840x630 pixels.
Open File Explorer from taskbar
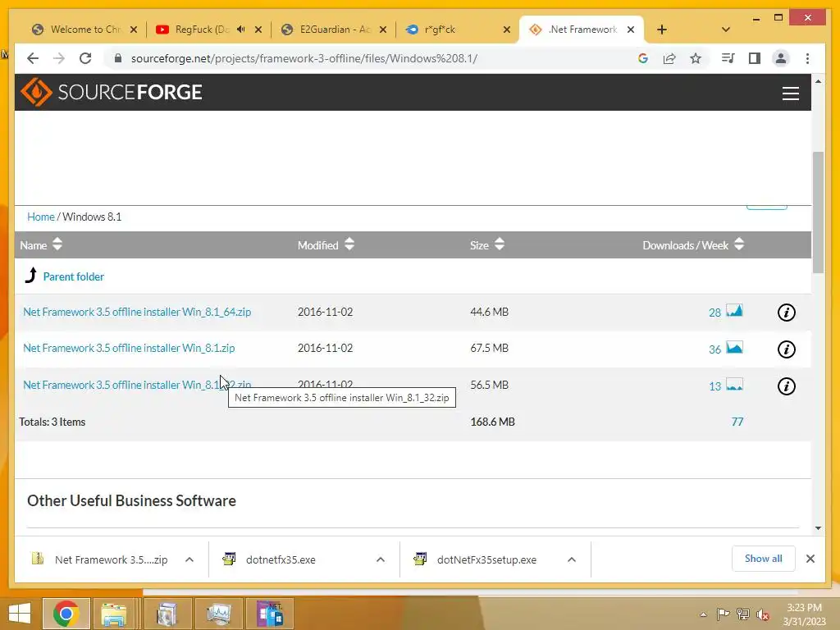(x=114, y=614)
